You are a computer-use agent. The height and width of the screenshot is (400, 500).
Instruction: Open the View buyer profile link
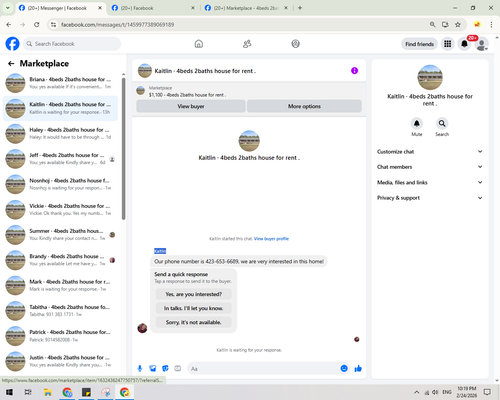271,239
